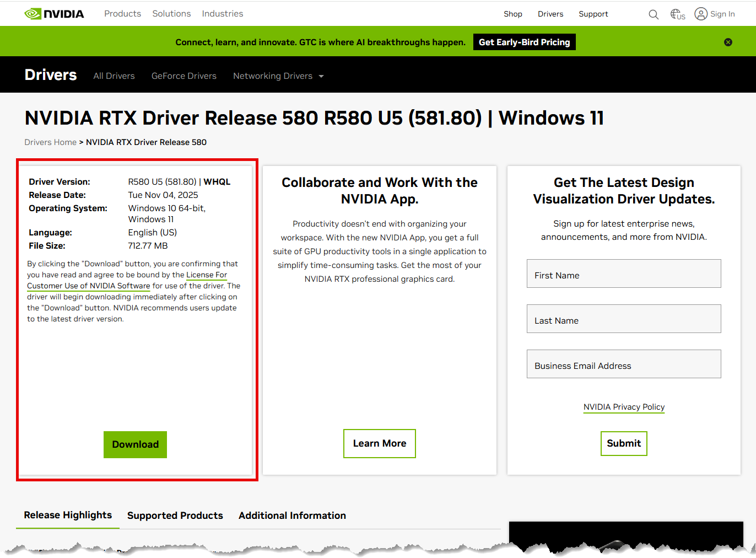The width and height of the screenshot is (756, 558).
Task: Select the Business Email Address field
Action: [623, 364]
